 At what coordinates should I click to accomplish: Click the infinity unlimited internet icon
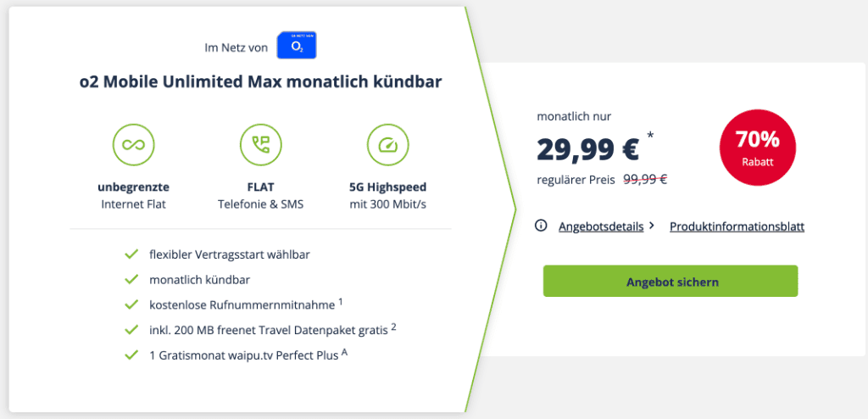(133, 145)
